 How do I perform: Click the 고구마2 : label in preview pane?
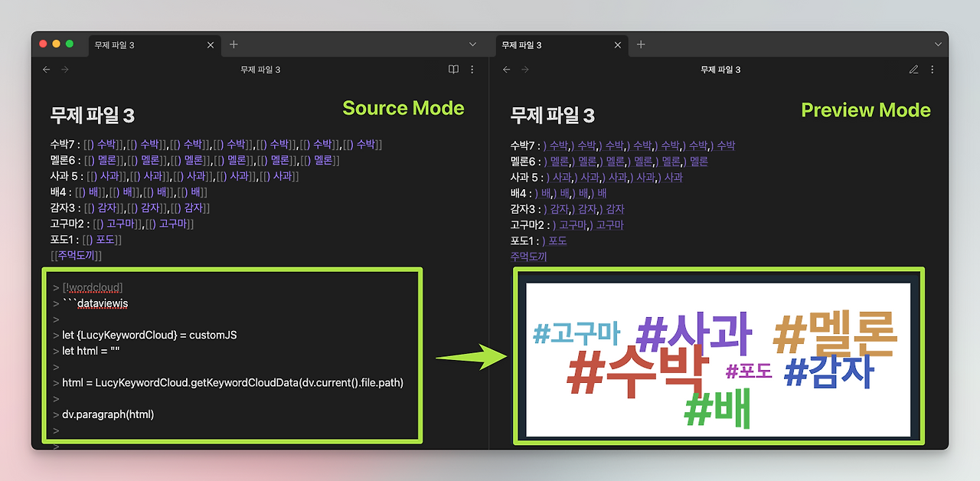[x=530, y=225]
